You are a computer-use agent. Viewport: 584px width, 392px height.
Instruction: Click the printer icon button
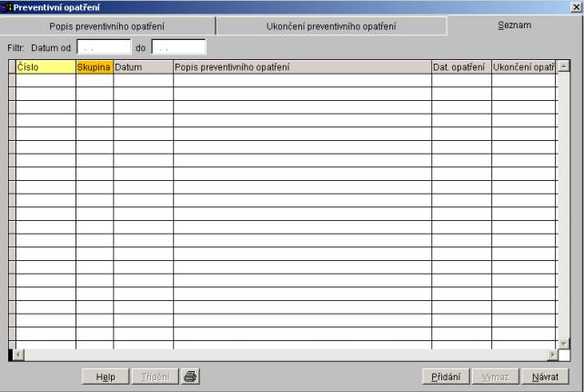point(190,377)
